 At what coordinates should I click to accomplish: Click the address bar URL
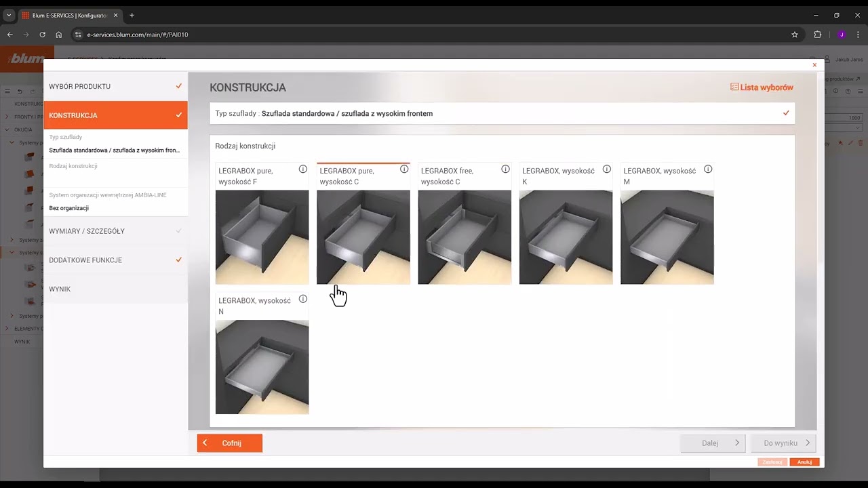pos(138,35)
